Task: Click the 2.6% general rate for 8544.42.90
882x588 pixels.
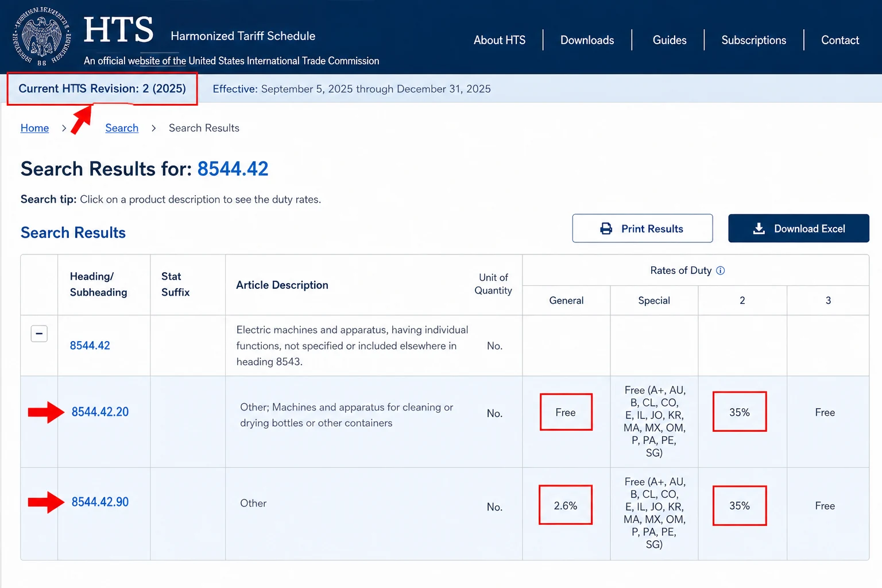Action: tap(566, 506)
